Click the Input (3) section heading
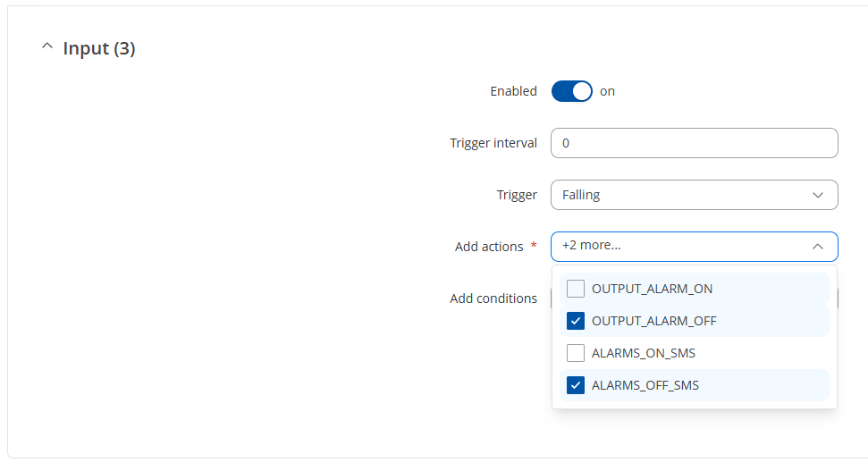868x471 pixels. coord(98,48)
